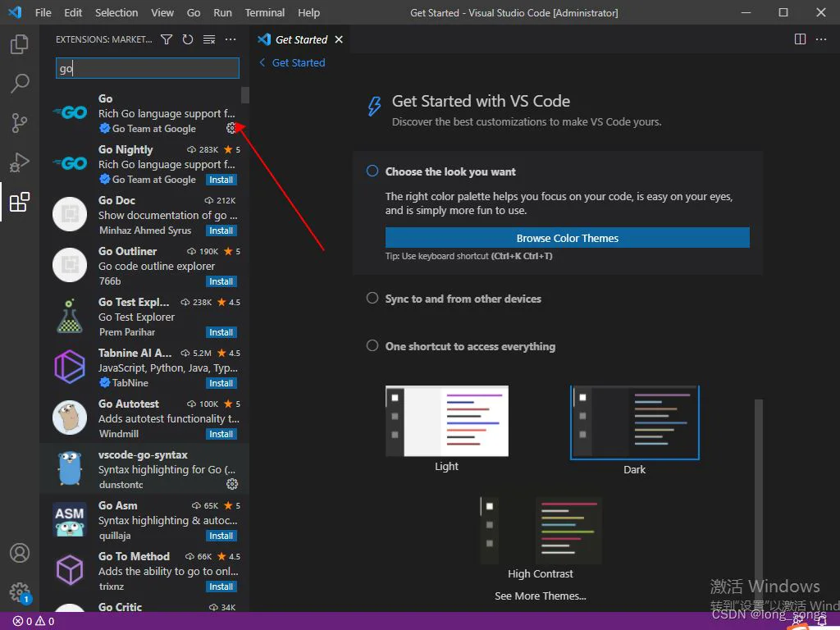The image size is (840, 630).
Task: Select the Go Asm extension icon
Action: 70,519
